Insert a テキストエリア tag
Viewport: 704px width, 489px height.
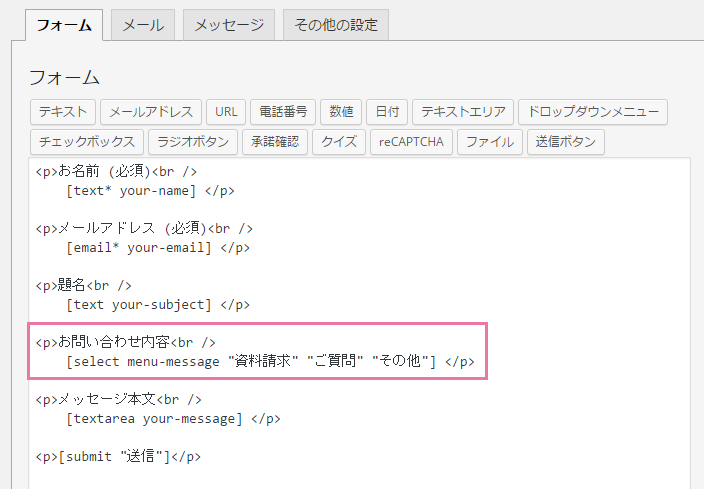click(x=463, y=112)
